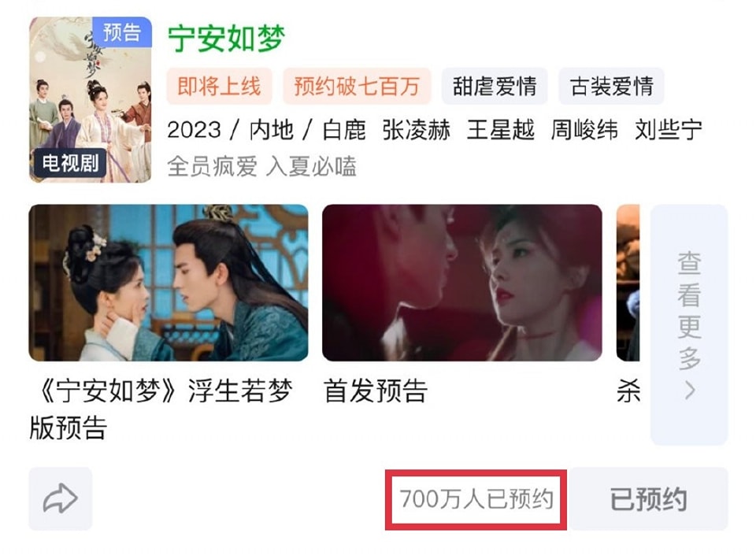
Task: Tap the 700万人已预约 count text
Action: [476, 498]
